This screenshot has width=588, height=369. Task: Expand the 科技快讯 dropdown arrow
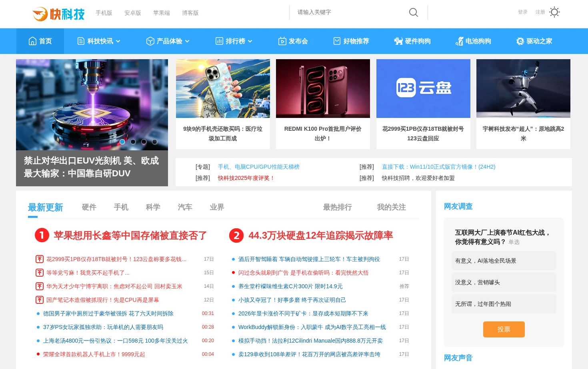click(118, 41)
